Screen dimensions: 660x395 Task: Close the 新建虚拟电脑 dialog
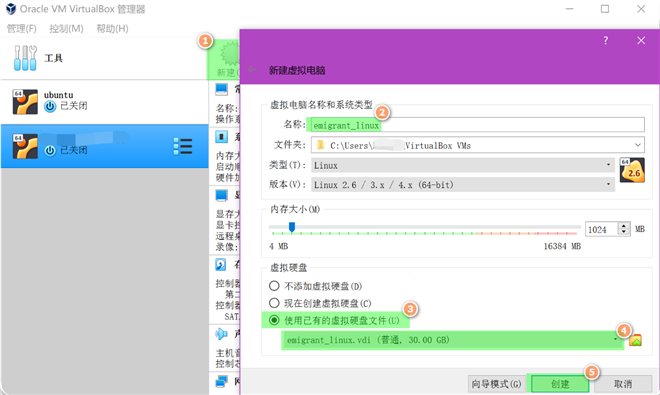tap(641, 40)
